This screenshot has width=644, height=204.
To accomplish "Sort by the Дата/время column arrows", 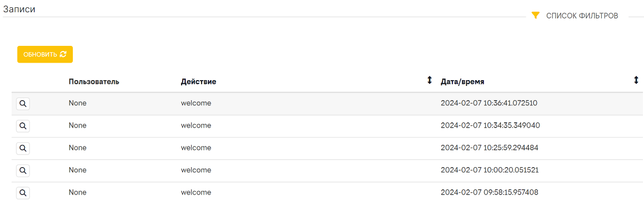I will coord(636,81).
